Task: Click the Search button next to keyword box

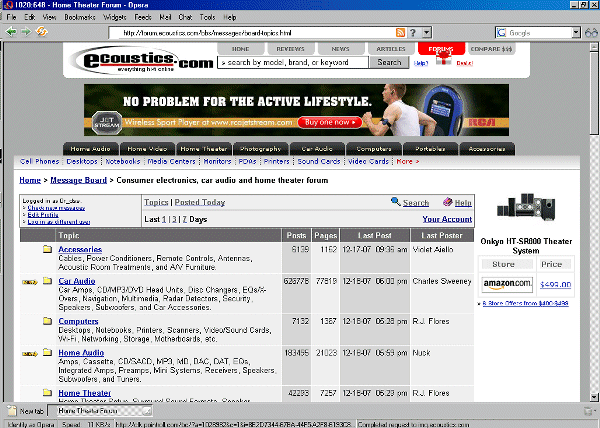Action: pyautogui.click(x=389, y=62)
